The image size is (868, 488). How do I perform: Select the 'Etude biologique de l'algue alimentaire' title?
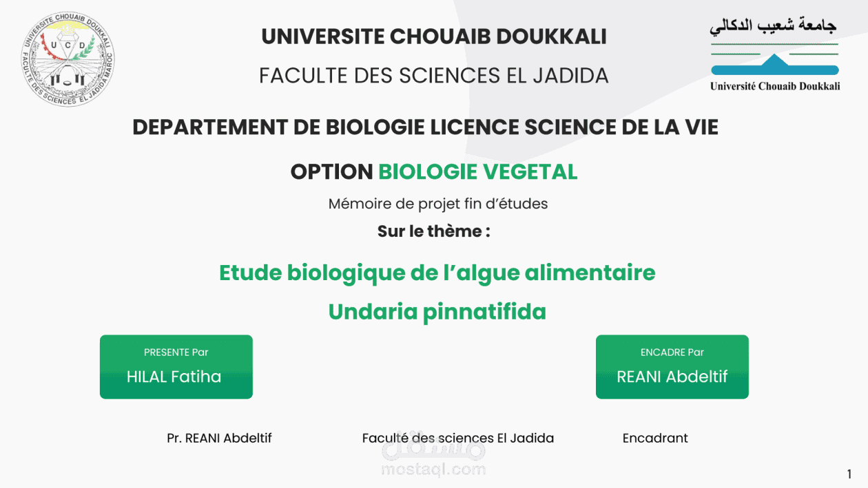click(x=437, y=273)
